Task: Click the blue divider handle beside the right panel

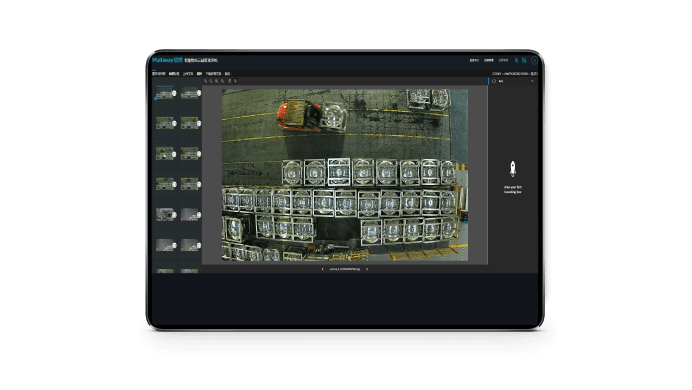Action: [x=489, y=81]
